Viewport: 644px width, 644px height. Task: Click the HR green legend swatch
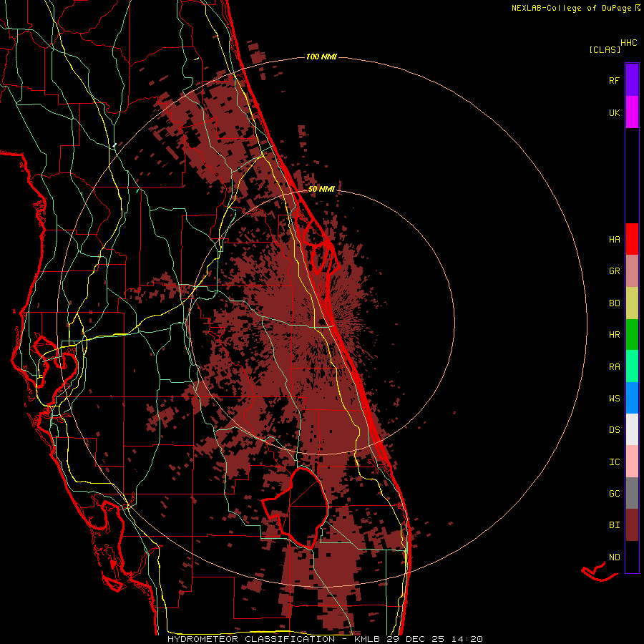click(632, 335)
